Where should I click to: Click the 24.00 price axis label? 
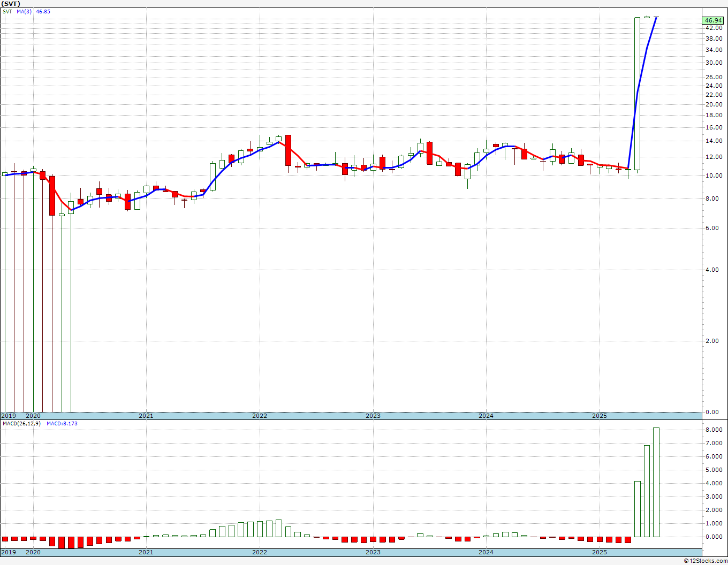coord(713,86)
